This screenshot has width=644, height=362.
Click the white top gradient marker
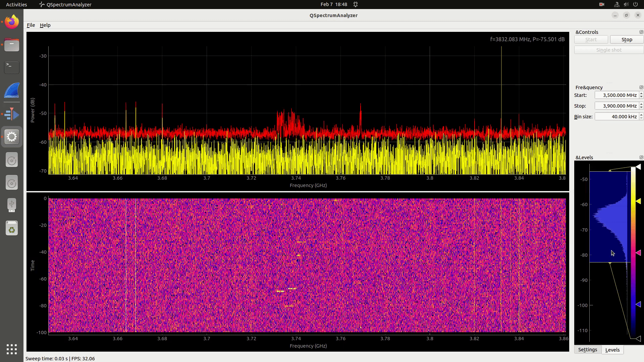pos(638,167)
